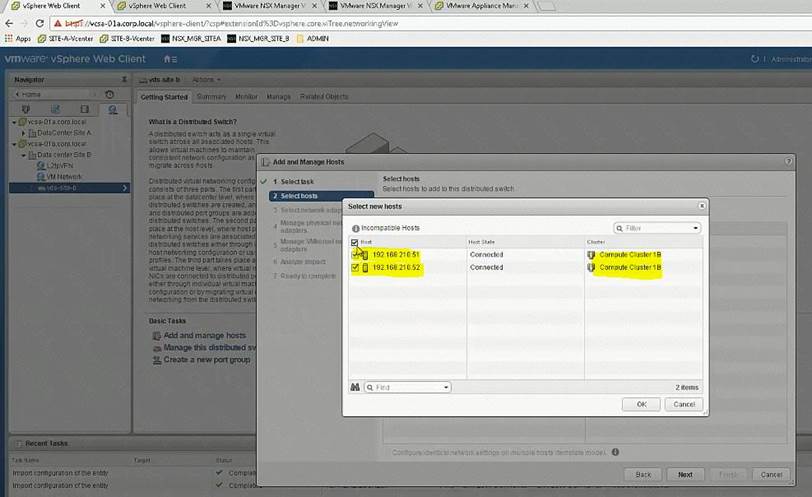Open the Related Objects tab
The width and height of the screenshot is (812, 497).
pyautogui.click(x=324, y=97)
